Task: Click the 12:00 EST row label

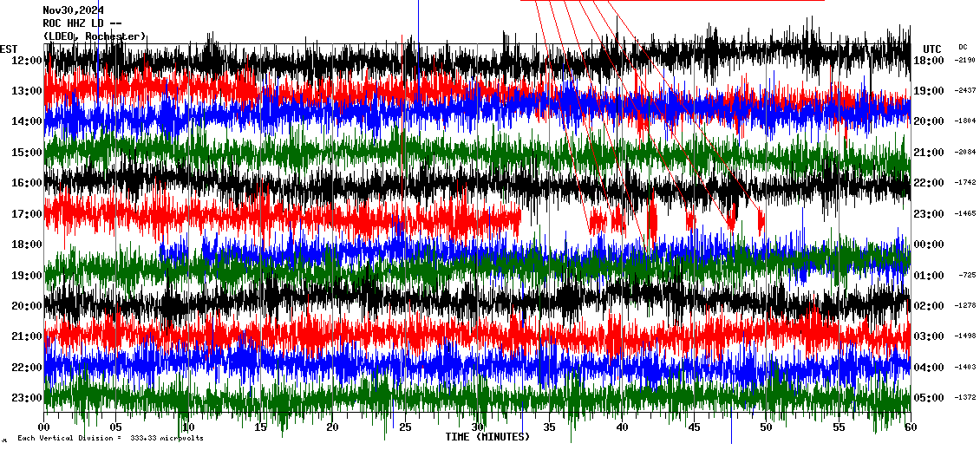Action: 27,61
